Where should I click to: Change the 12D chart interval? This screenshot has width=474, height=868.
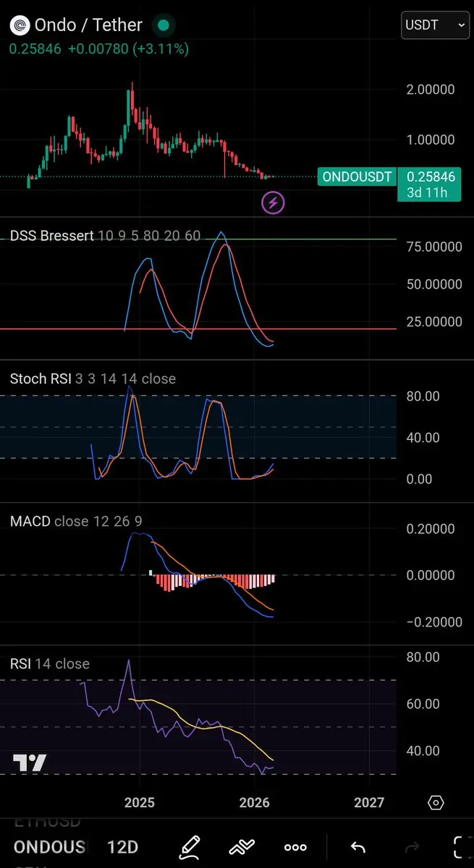coord(122,847)
